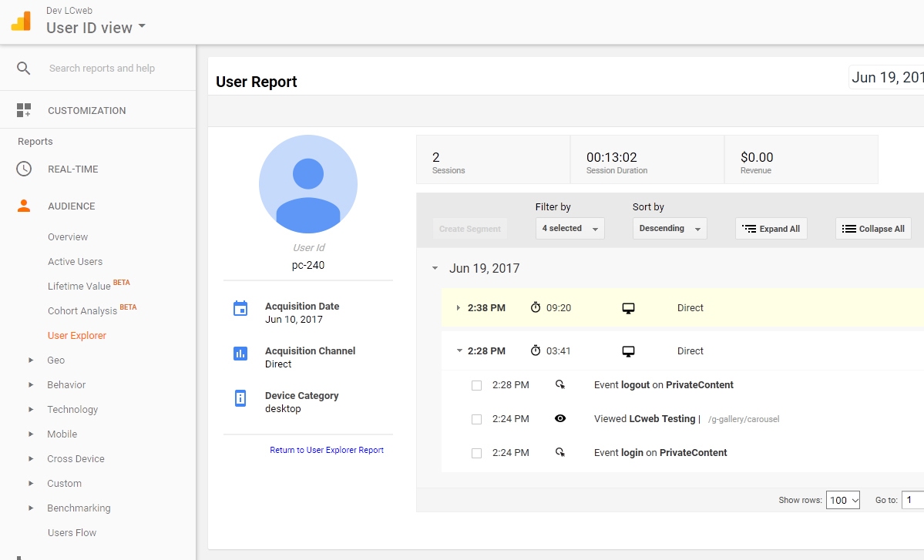Image resolution: width=924 pixels, height=560 pixels.
Task: Open the Show rows selector
Action: pos(842,500)
